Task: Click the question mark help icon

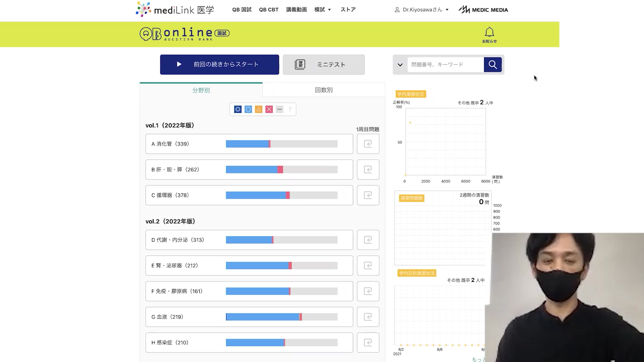Action: click(x=290, y=109)
